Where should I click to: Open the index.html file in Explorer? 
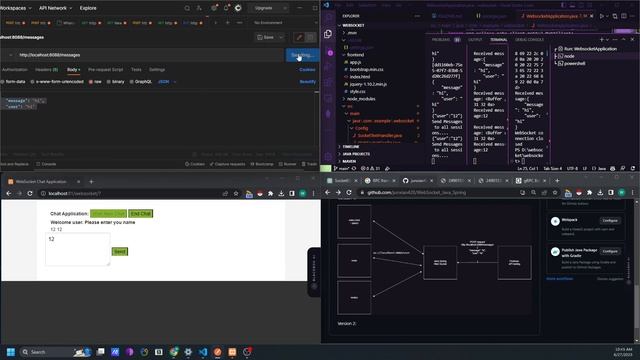tap(360, 77)
